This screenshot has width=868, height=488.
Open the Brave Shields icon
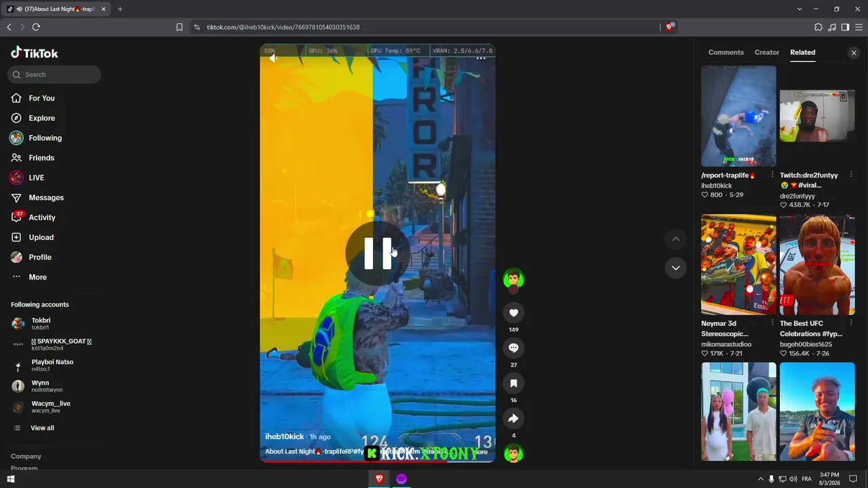point(669,27)
